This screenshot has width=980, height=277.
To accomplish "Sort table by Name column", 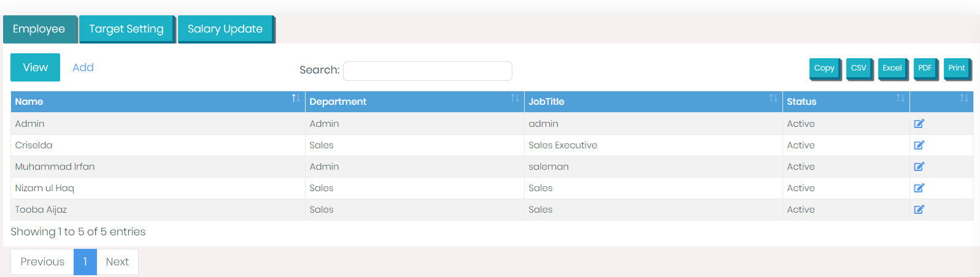I will click(x=296, y=98).
